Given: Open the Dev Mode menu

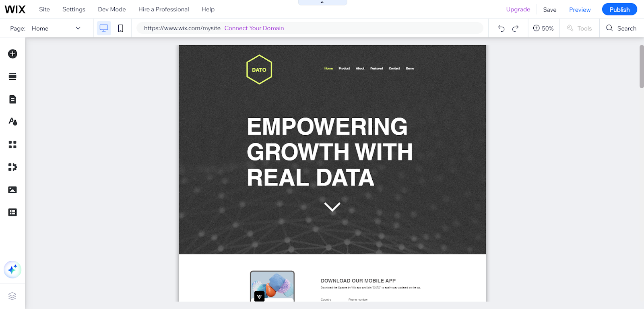Looking at the screenshot, I should [x=112, y=9].
